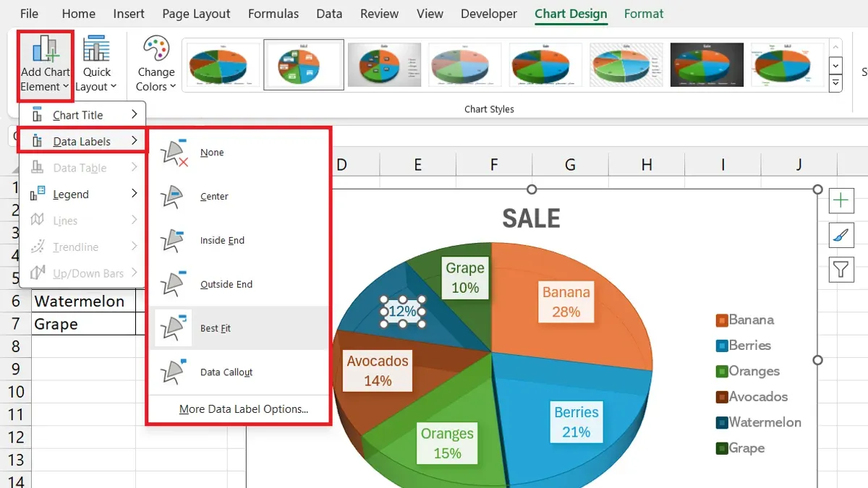
Task: Switch to the File tab
Action: point(30,14)
